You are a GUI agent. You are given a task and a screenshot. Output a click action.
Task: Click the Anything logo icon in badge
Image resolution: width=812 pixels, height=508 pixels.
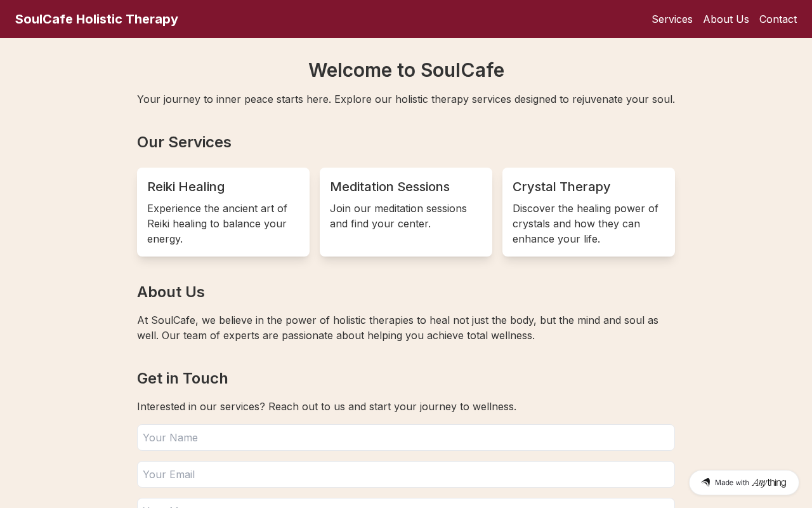(x=705, y=483)
